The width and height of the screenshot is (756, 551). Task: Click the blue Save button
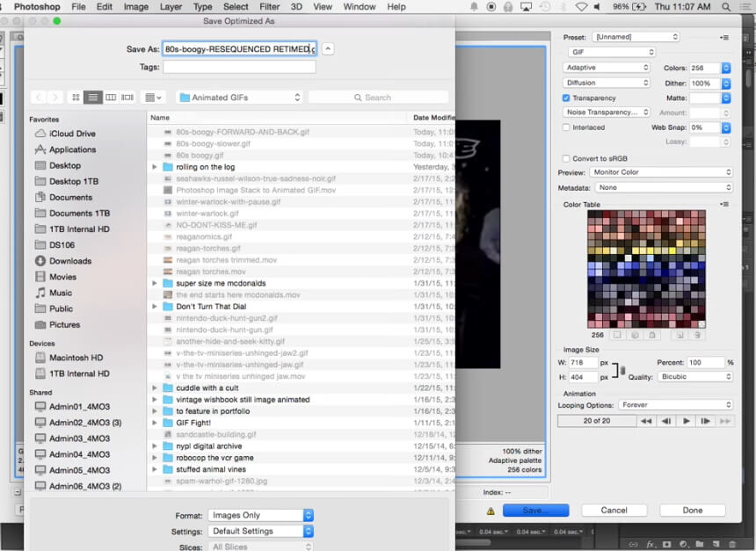(535, 511)
